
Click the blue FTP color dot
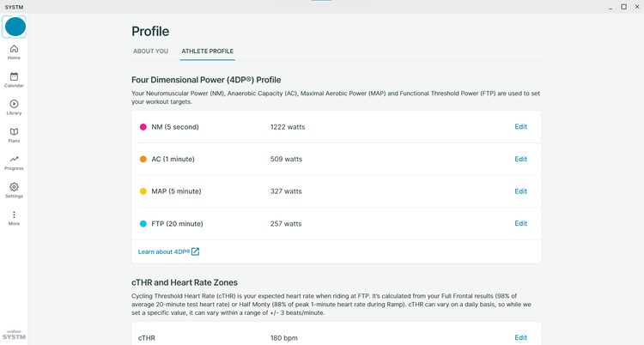tap(143, 223)
